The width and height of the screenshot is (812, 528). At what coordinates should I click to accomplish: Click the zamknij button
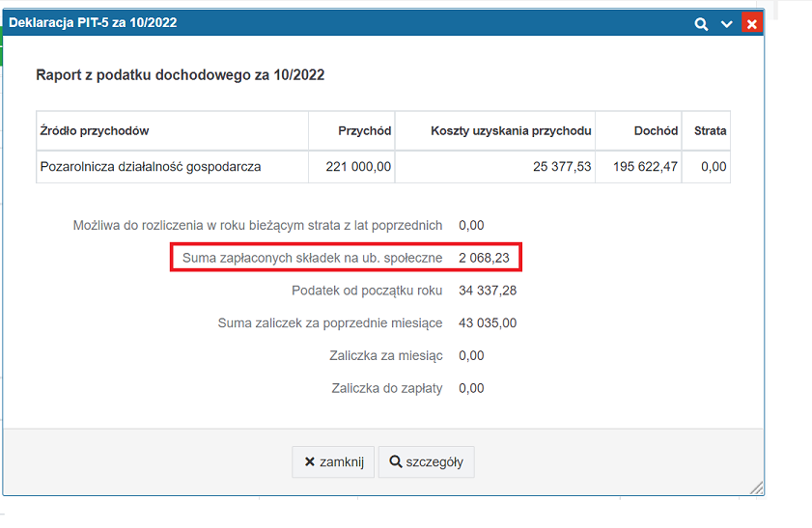click(x=333, y=461)
